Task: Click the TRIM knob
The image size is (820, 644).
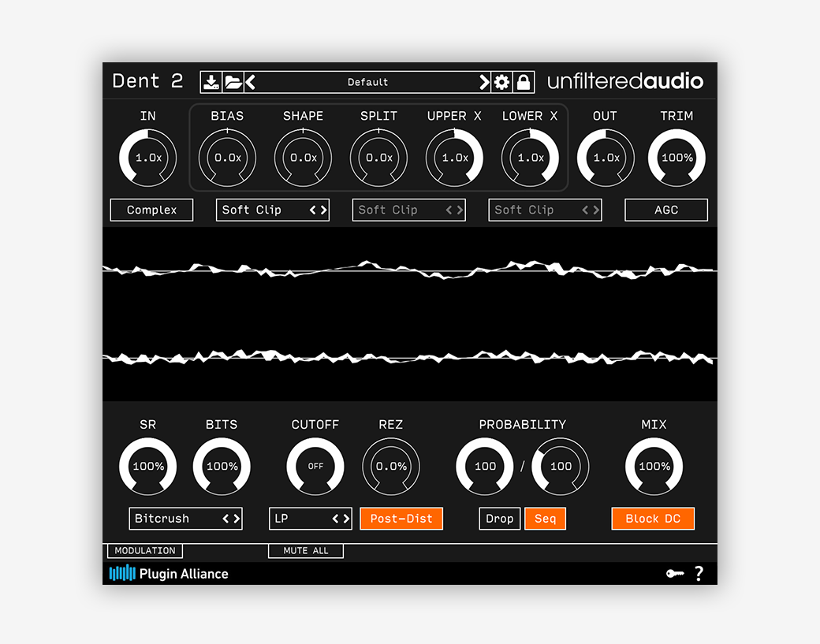Action: tap(676, 158)
